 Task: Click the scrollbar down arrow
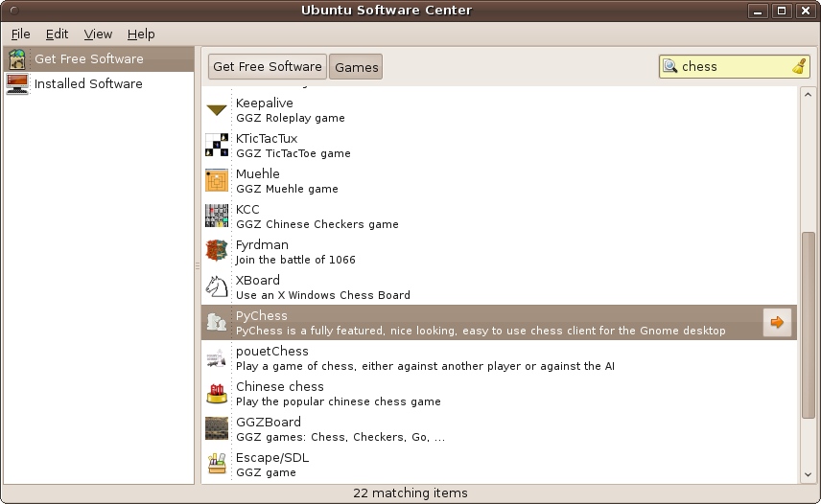tap(808, 474)
